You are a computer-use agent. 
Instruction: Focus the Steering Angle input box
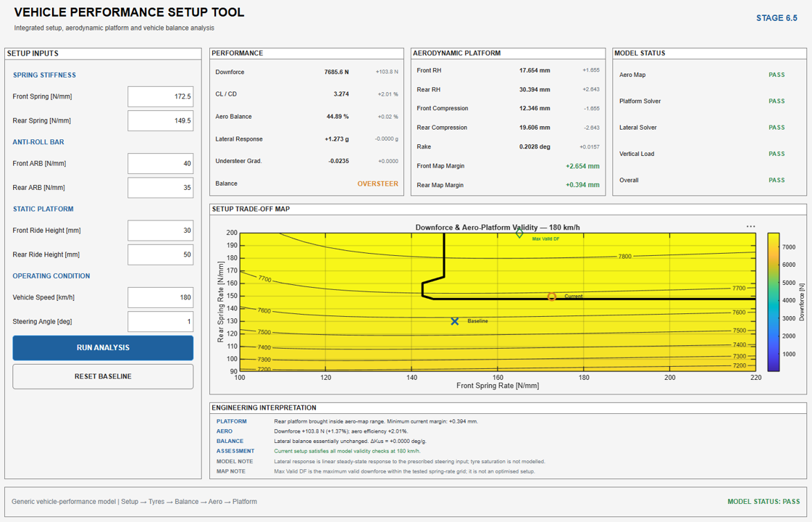point(161,322)
